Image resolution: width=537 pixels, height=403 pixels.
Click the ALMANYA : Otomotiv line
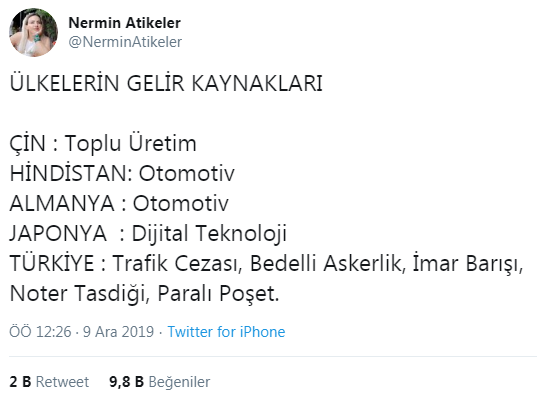(x=119, y=203)
